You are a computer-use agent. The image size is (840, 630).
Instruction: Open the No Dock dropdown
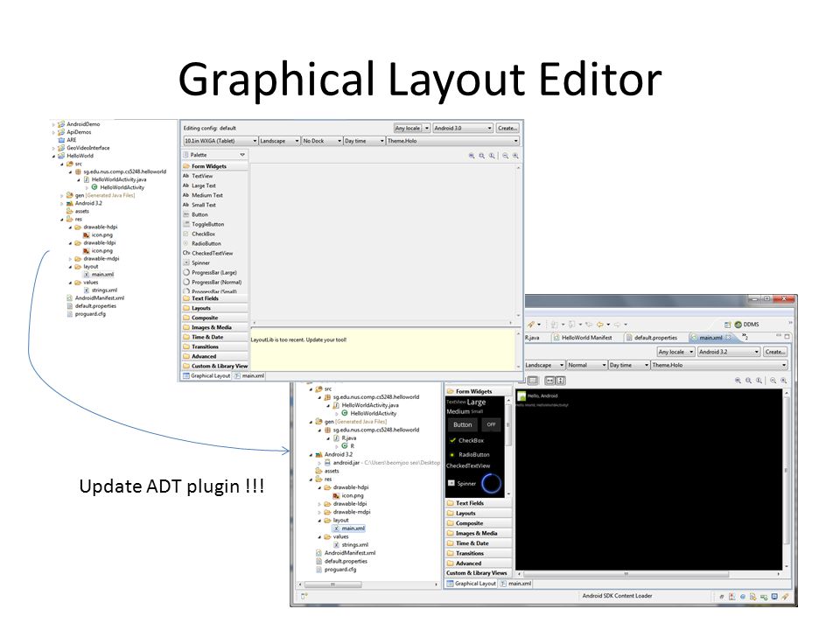pos(322,141)
